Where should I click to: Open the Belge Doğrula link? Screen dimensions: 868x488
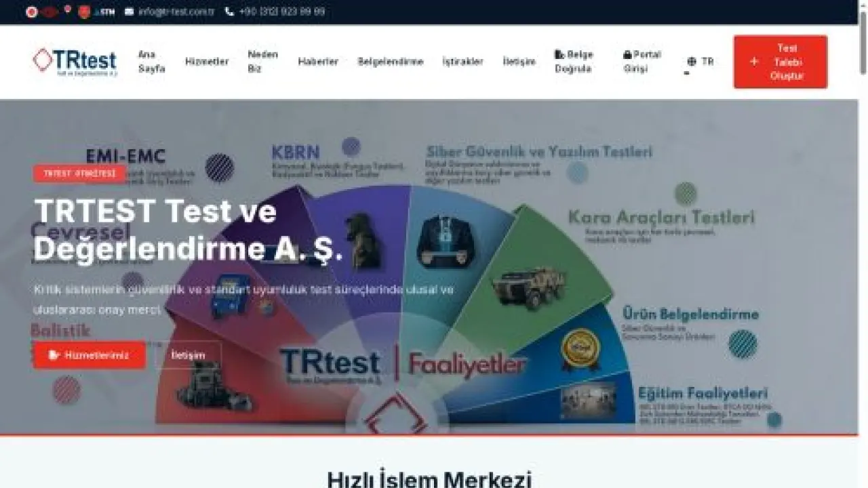(574, 62)
